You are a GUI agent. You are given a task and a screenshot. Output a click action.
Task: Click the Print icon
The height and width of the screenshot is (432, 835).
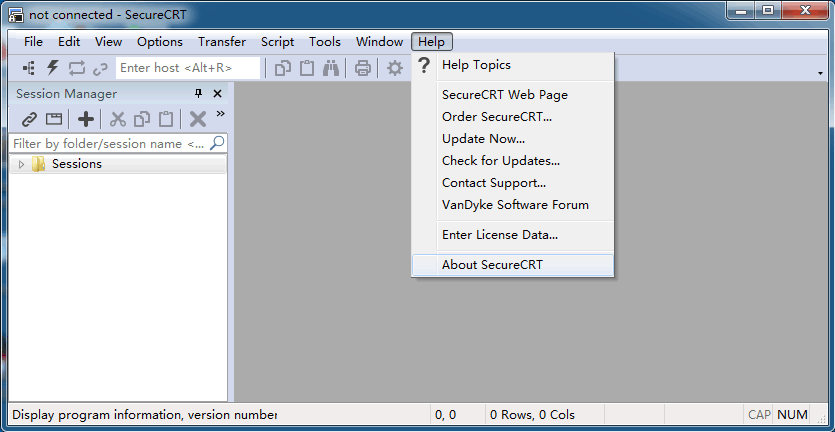[363, 68]
